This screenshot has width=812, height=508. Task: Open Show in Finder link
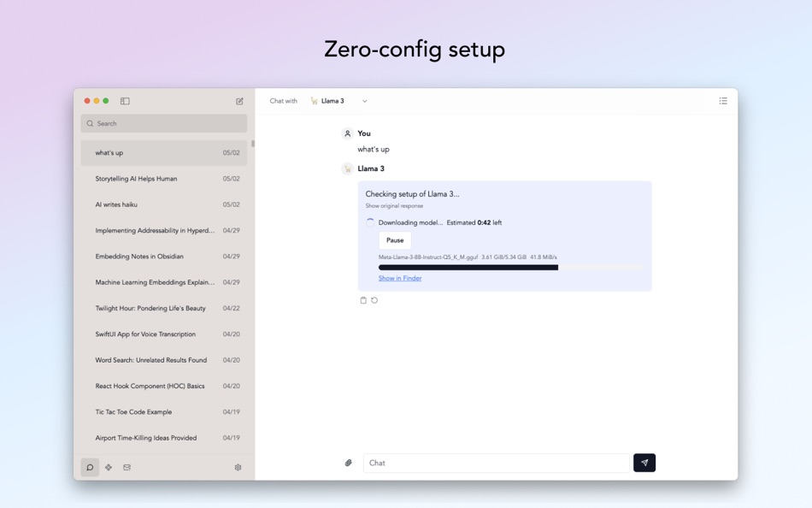399,277
